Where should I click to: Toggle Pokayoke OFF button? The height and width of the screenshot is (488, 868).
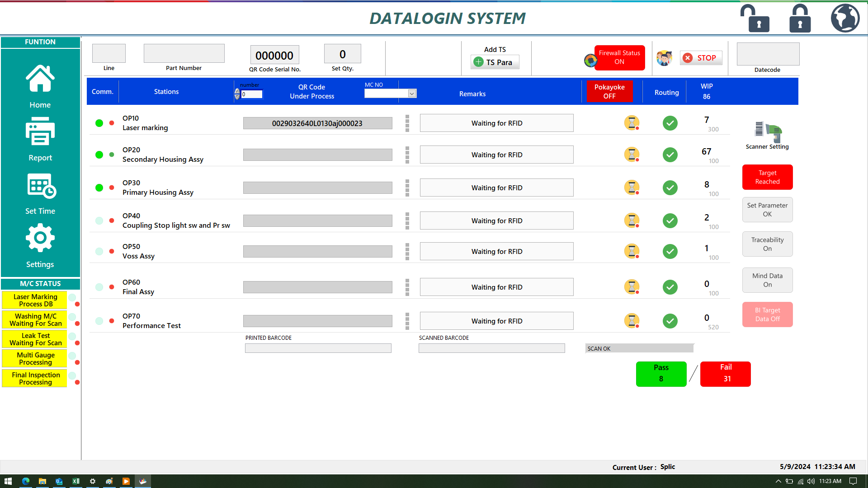609,91
